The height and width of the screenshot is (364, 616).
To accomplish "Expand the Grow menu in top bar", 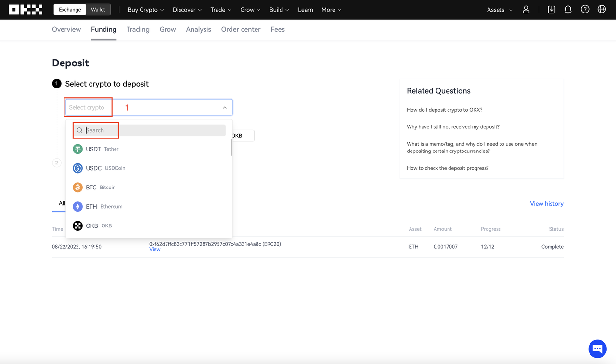I will click(250, 10).
